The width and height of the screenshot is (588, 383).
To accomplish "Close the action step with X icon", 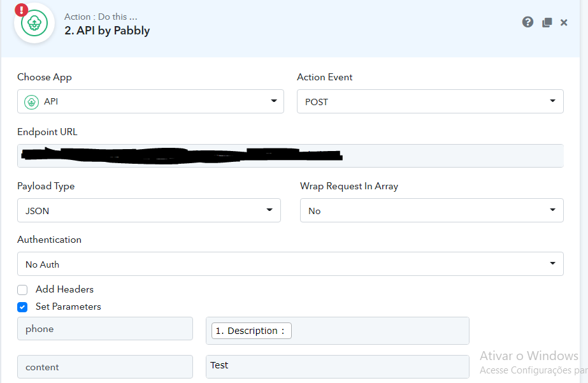I will click(564, 22).
